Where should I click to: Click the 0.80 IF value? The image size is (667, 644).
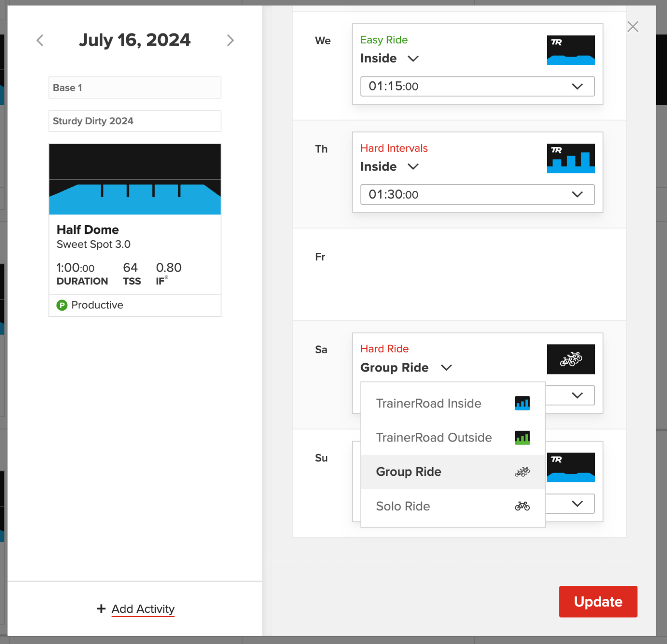(x=168, y=268)
